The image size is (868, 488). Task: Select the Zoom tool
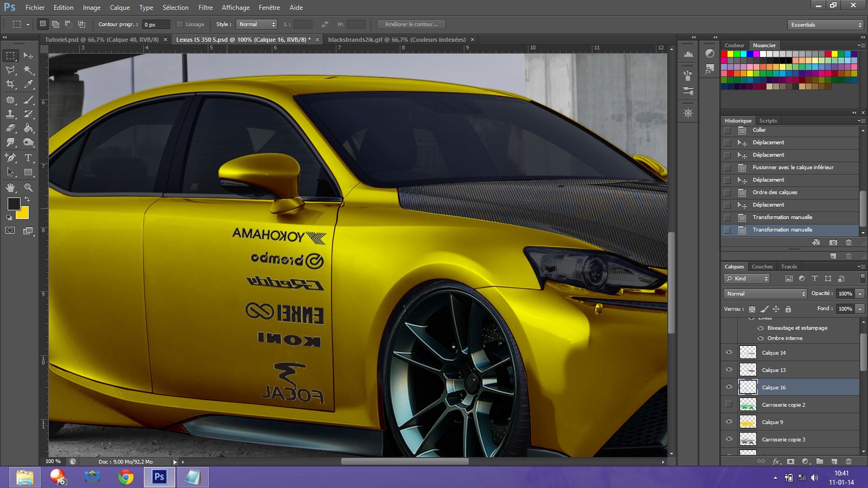(x=28, y=188)
